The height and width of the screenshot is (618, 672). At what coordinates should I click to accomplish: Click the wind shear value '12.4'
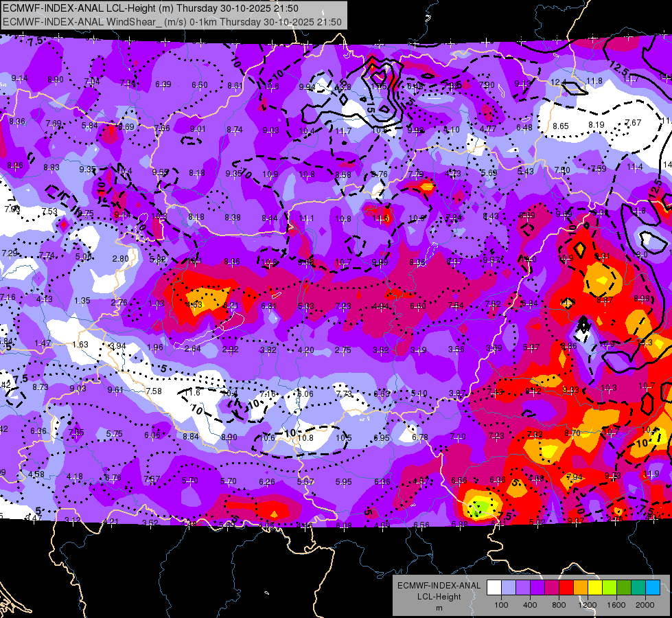pos(559,82)
